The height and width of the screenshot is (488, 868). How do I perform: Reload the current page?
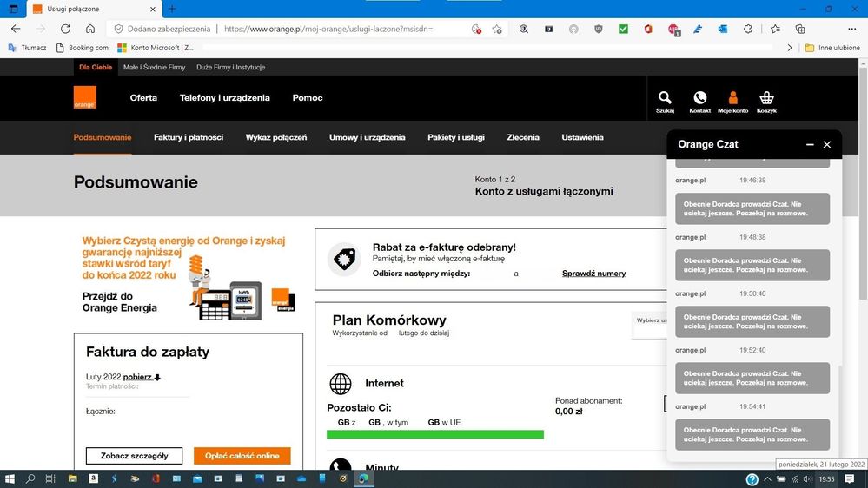tap(65, 29)
